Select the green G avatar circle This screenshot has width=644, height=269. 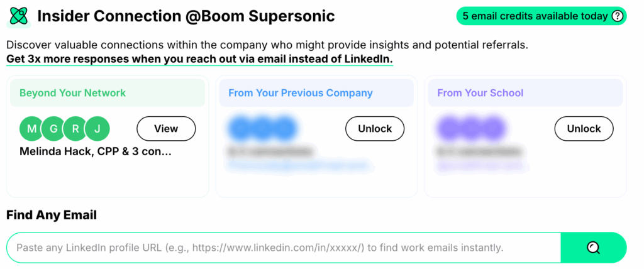(53, 129)
